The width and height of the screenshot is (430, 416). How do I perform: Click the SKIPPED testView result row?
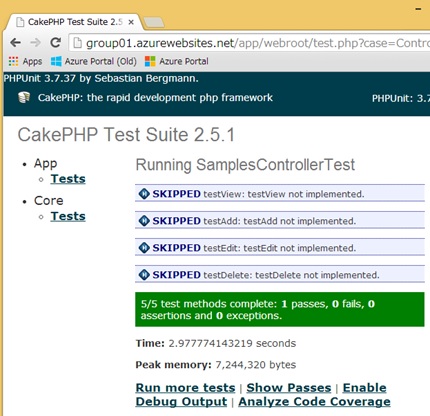[280, 194]
